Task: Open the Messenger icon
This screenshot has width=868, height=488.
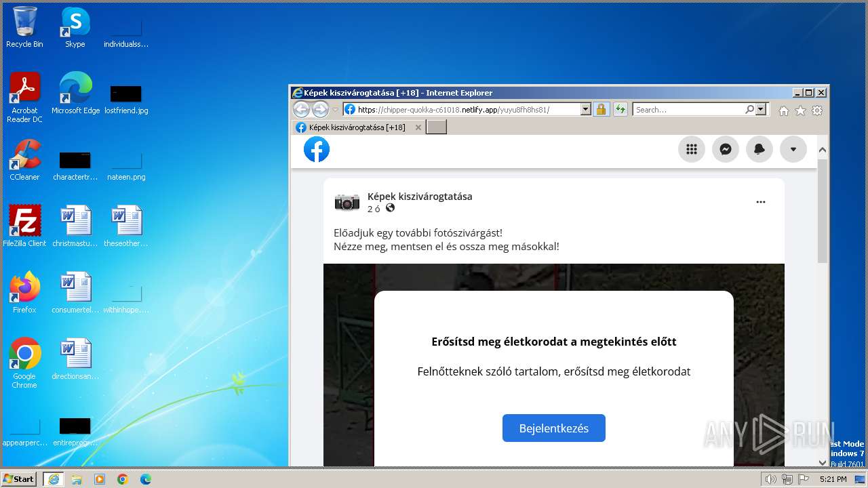Action: (x=726, y=149)
